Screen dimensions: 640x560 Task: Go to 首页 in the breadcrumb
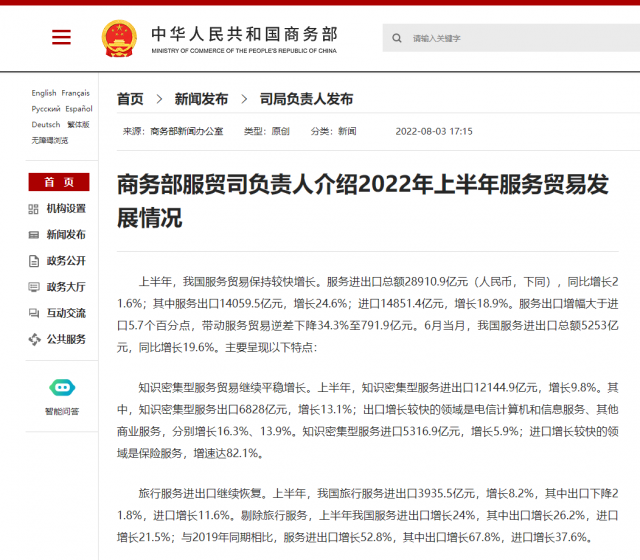130,99
